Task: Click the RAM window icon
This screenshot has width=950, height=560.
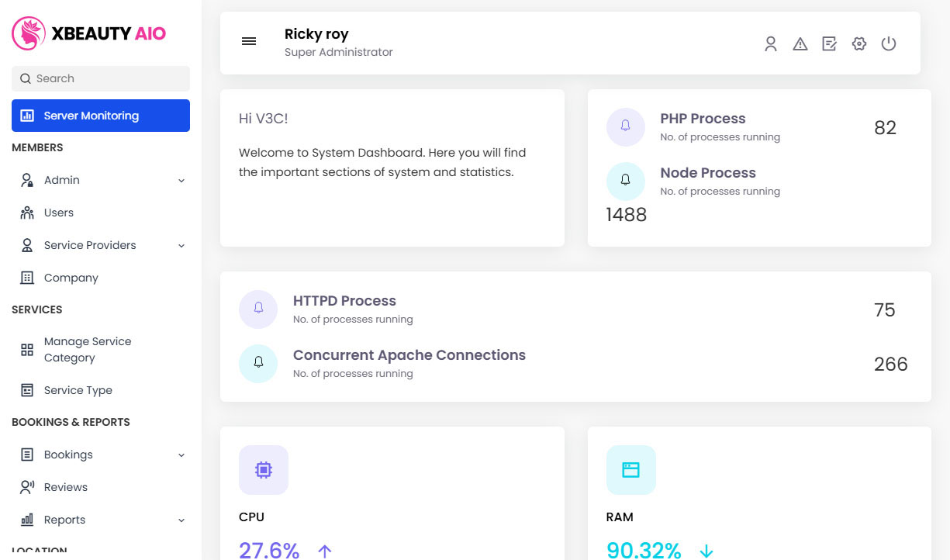Action: 630,469
